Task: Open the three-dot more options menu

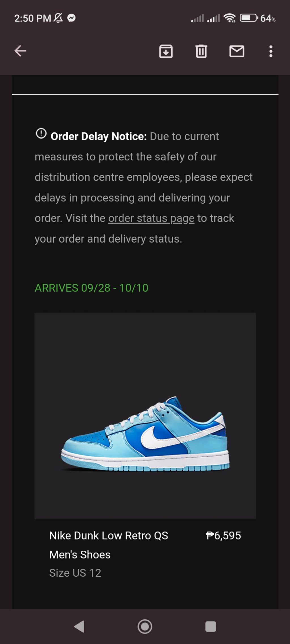Action: (271, 51)
